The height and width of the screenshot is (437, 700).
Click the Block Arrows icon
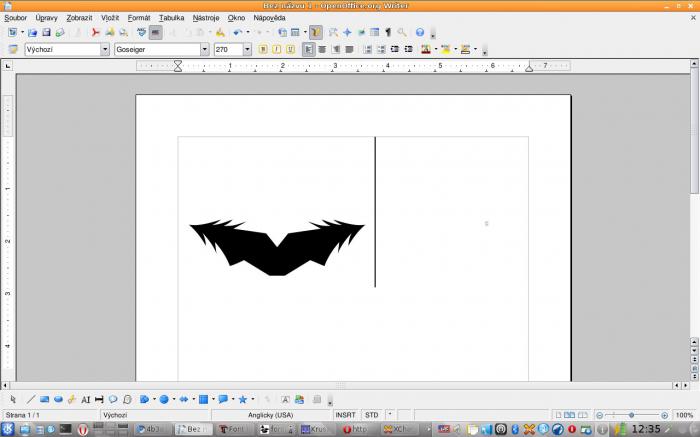[183, 400]
